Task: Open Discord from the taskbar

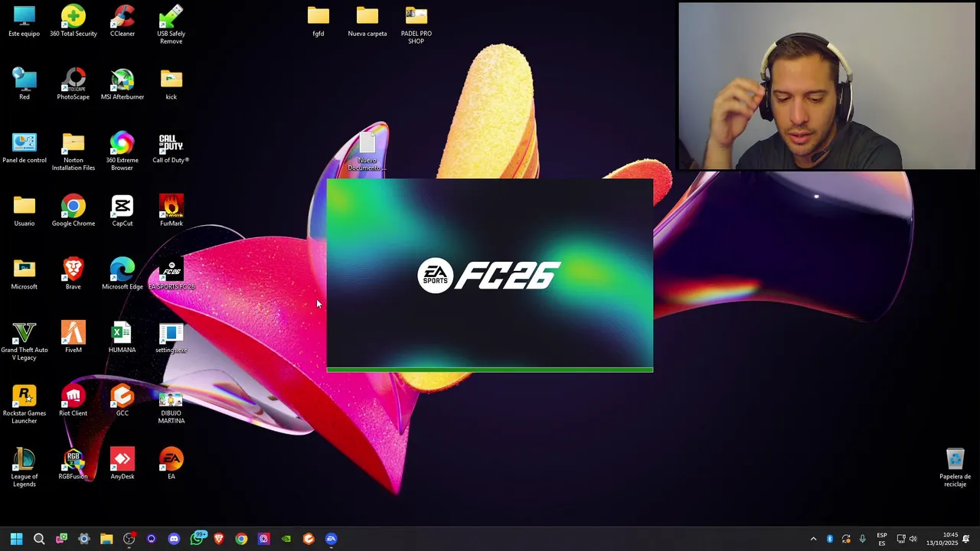Action: tap(174, 539)
